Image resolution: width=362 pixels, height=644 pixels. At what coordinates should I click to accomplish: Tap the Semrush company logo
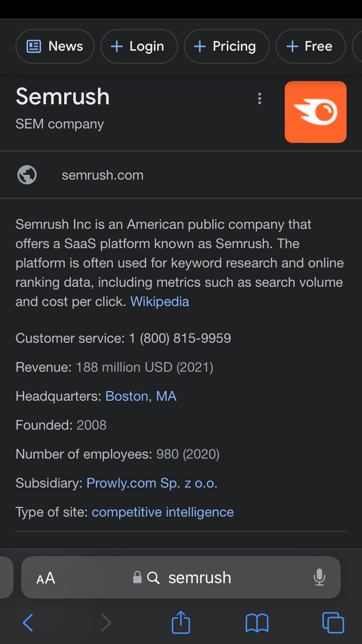[316, 112]
